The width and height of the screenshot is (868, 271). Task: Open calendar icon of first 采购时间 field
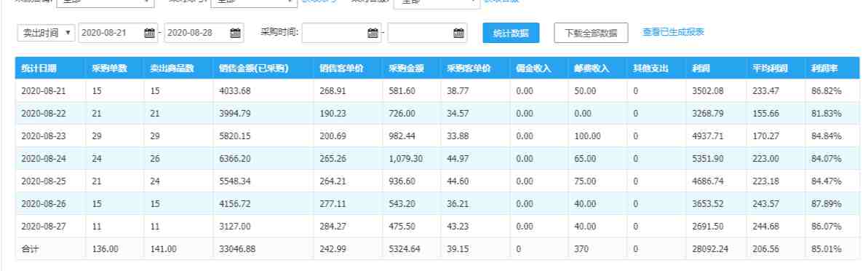(373, 33)
